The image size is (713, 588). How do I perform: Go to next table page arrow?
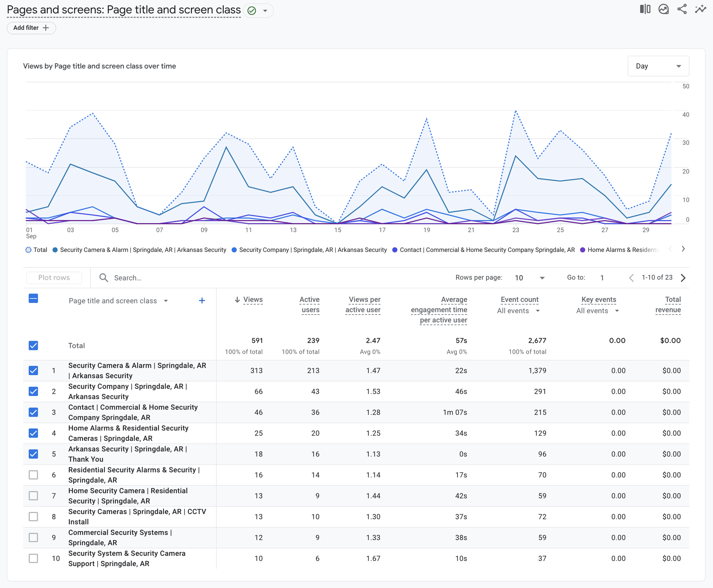683,278
